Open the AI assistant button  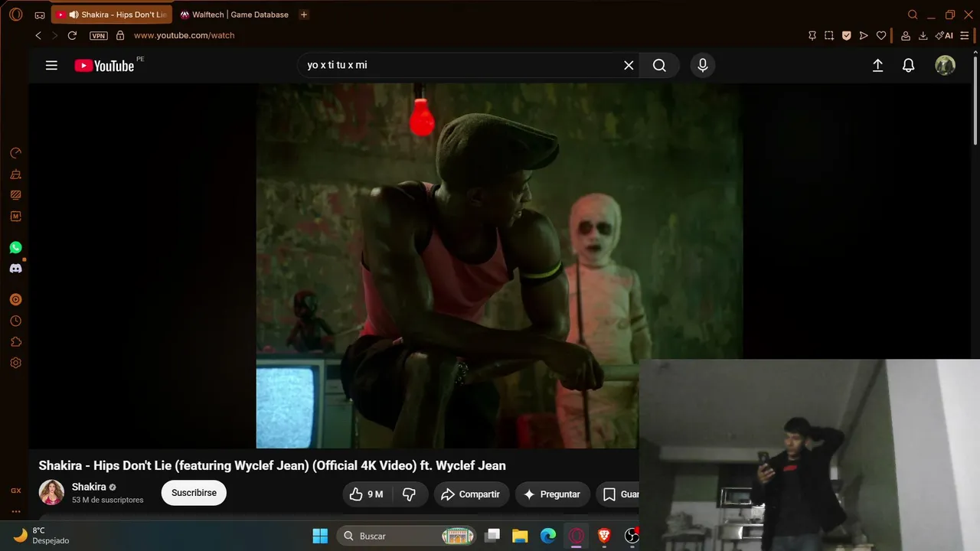pyautogui.click(x=944, y=35)
